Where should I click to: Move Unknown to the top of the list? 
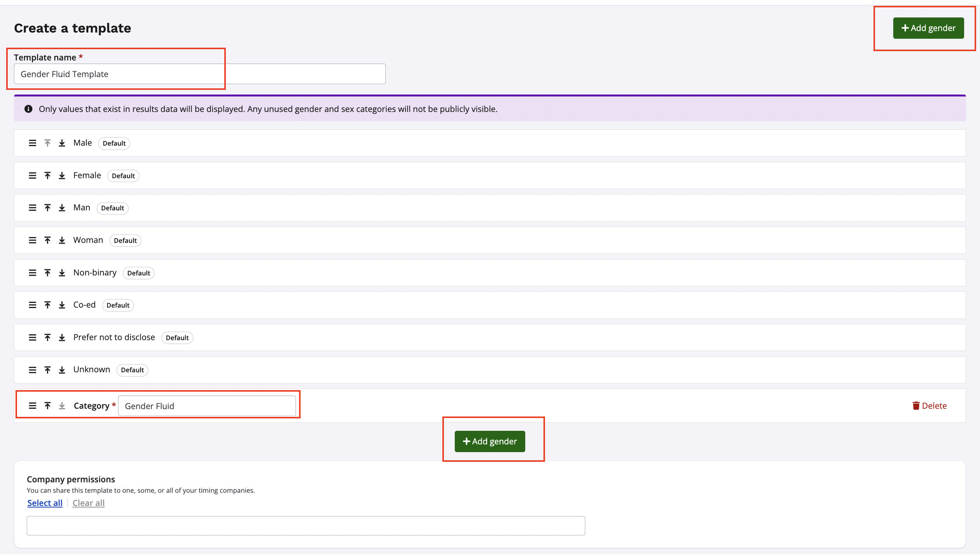tap(47, 370)
